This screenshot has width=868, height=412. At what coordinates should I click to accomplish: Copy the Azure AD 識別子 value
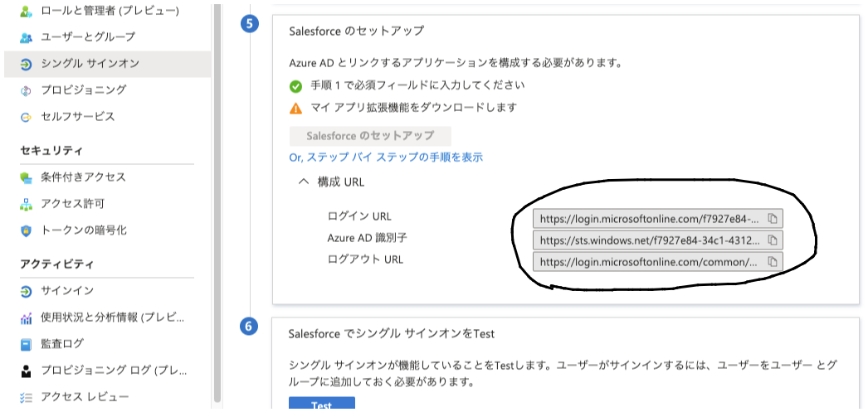tap(773, 240)
